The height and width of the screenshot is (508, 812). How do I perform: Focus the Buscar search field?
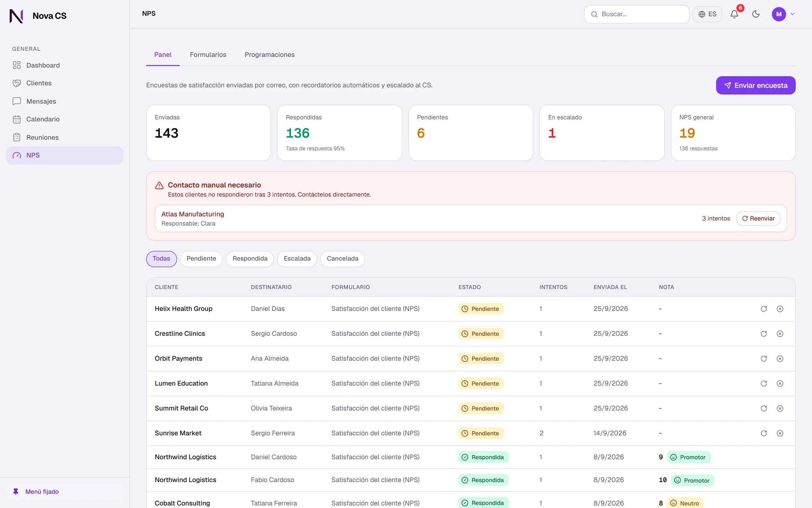click(637, 14)
